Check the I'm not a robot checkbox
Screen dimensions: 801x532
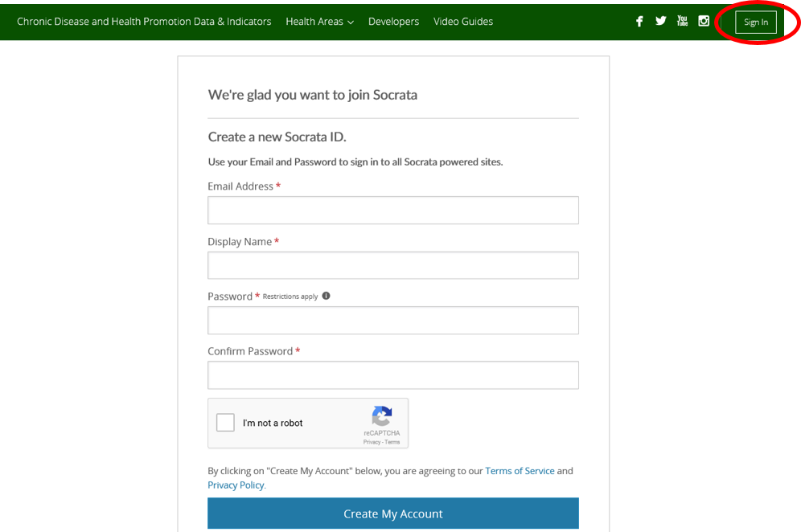(x=225, y=422)
